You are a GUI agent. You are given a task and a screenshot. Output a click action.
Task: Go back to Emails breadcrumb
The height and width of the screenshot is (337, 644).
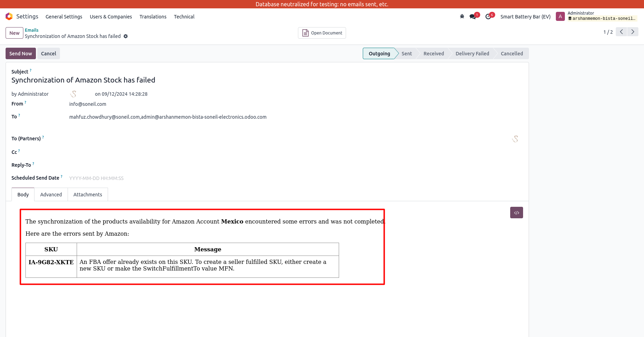click(32, 30)
